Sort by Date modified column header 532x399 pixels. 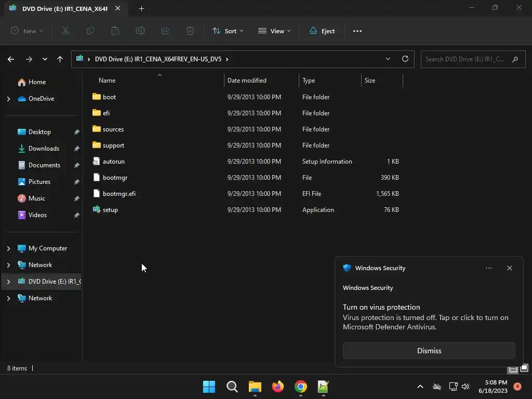coord(247,81)
